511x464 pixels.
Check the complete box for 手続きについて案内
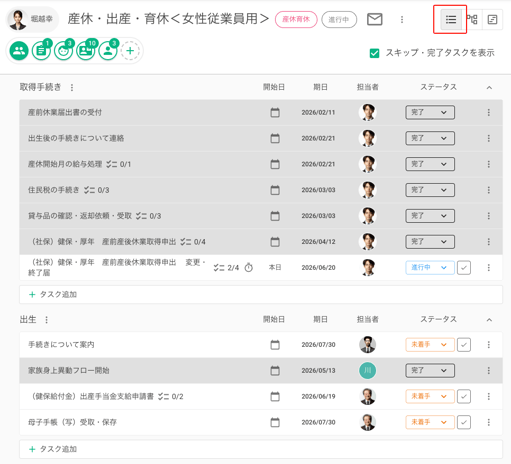464,345
